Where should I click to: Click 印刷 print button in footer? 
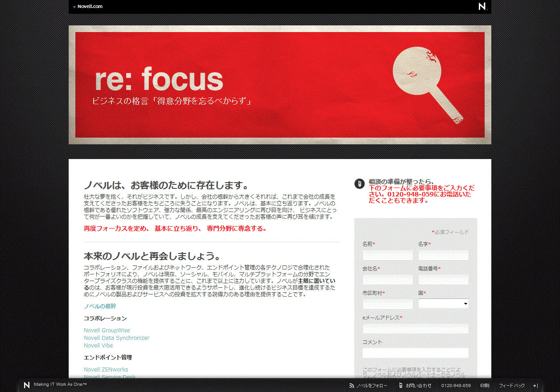pyautogui.click(x=485, y=386)
